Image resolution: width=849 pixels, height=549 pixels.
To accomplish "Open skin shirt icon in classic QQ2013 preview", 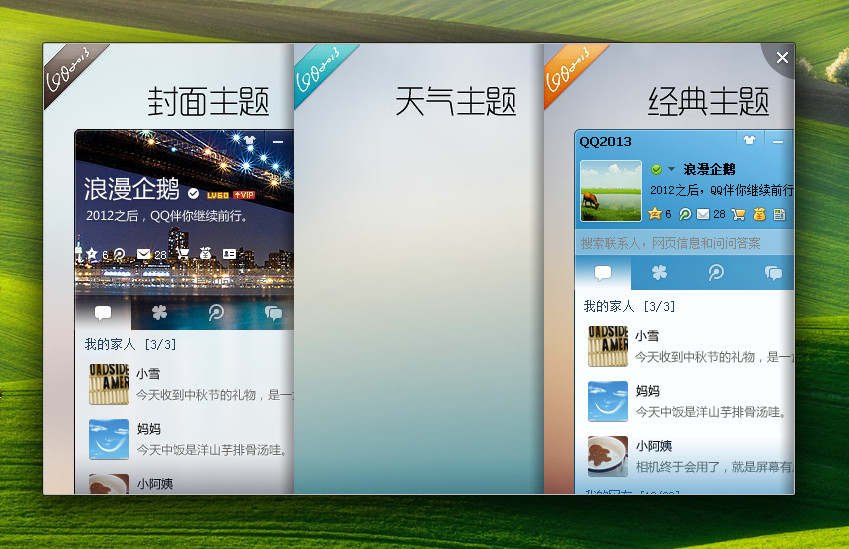I will 749,140.
